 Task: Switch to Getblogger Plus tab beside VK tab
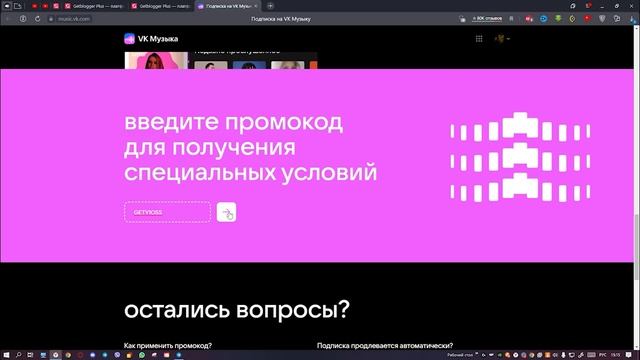click(x=161, y=6)
